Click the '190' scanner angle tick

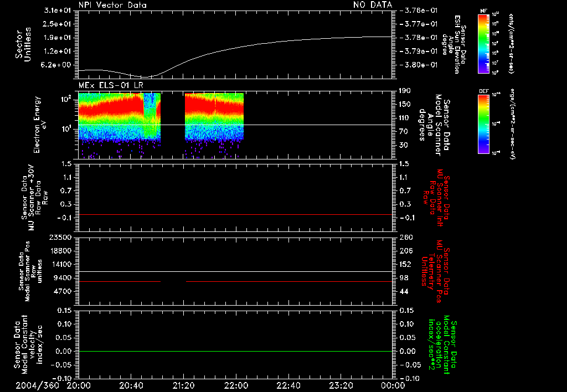405,91
